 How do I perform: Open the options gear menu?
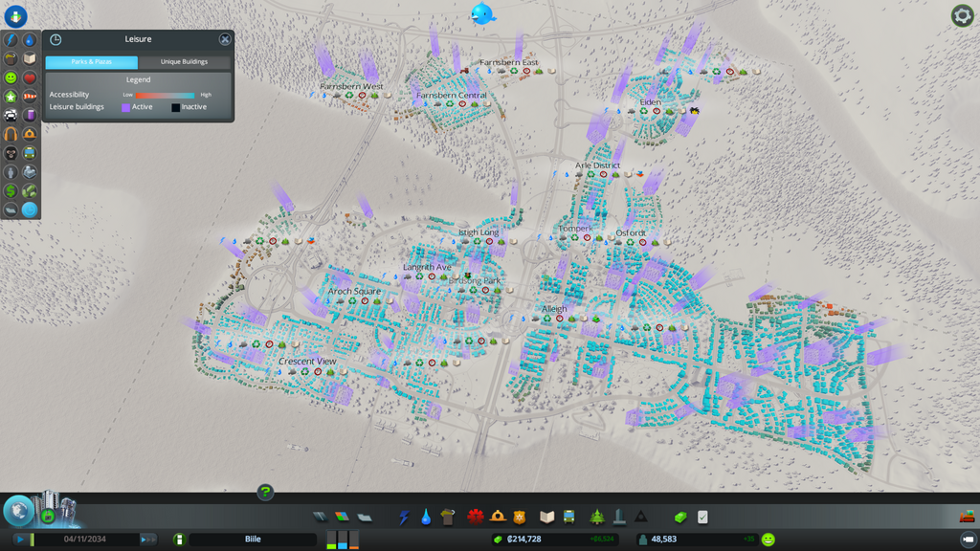point(962,15)
